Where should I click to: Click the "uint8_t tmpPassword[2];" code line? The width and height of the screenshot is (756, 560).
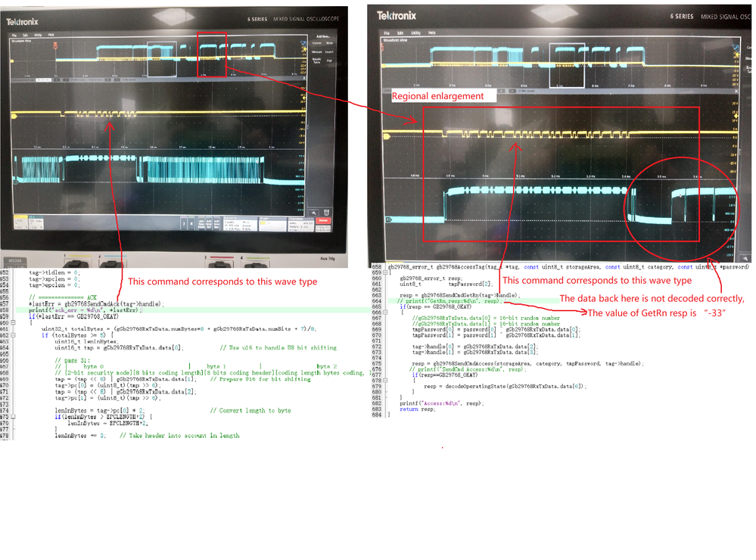[446, 284]
